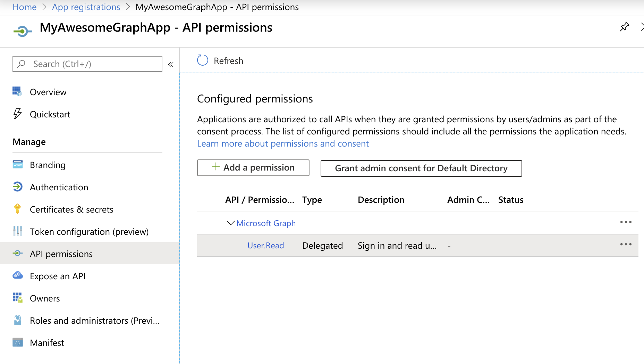The height and width of the screenshot is (364, 644).
Task: Open Quickstart from the sidebar
Action: [x=50, y=114]
